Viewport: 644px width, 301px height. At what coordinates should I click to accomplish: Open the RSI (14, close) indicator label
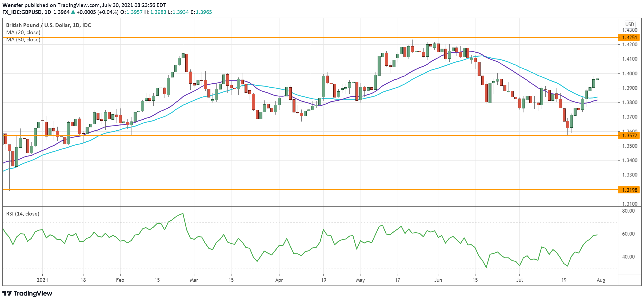23,214
